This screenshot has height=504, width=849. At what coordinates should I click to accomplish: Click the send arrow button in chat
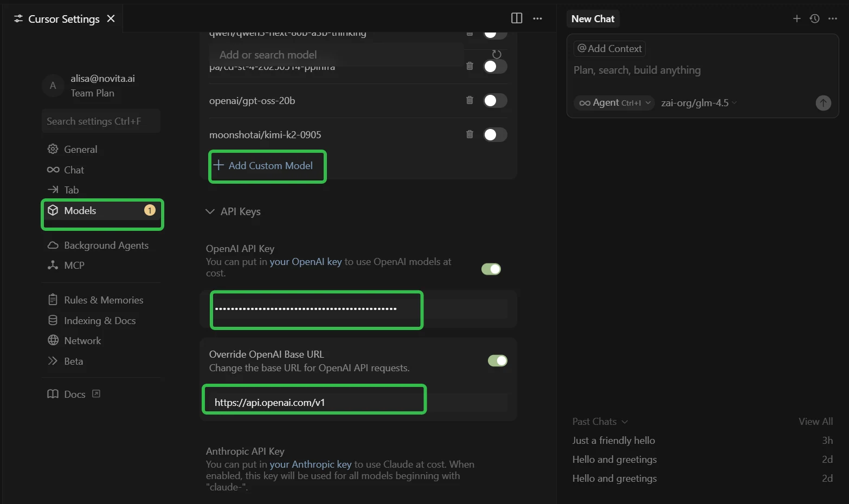823,103
